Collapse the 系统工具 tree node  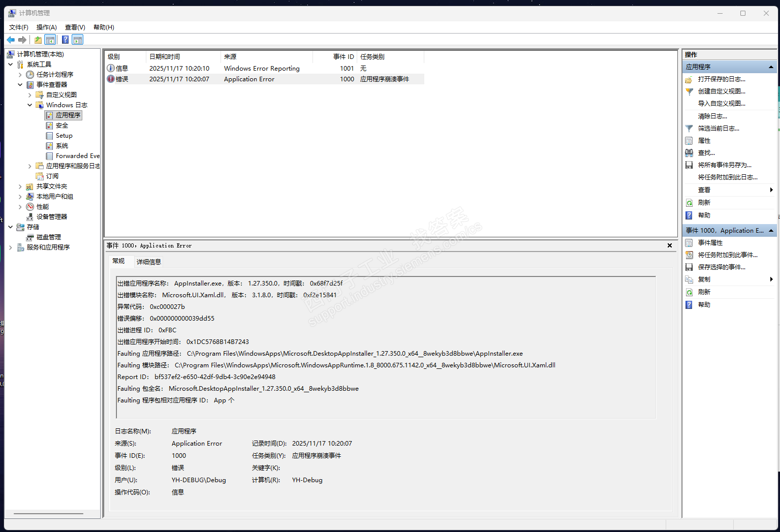tap(11, 65)
